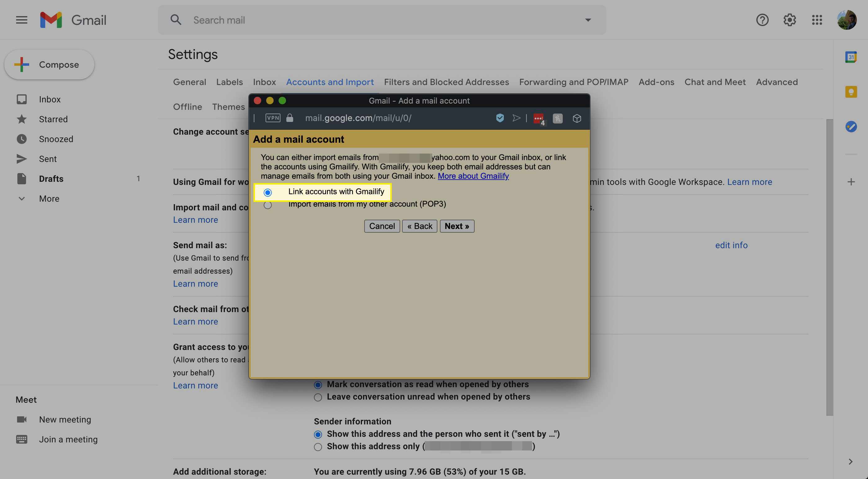Click More about Gmailify link
Viewport: 868px width, 479px height.
(x=473, y=175)
